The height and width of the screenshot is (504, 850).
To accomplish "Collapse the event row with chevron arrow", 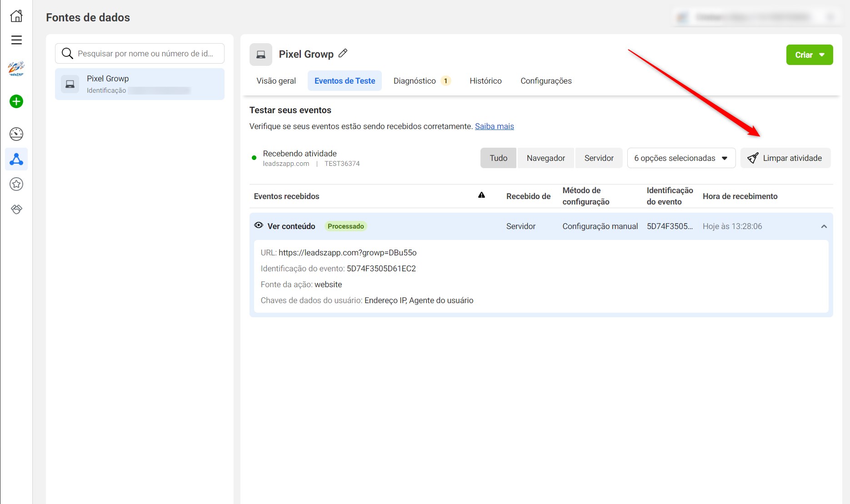I will [x=824, y=226].
